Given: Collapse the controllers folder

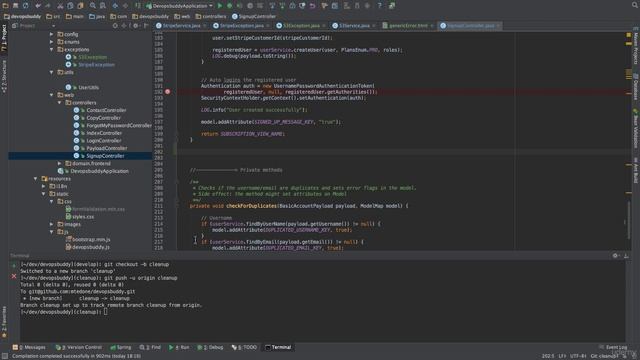Looking at the screenshot, I should [60, 102].
